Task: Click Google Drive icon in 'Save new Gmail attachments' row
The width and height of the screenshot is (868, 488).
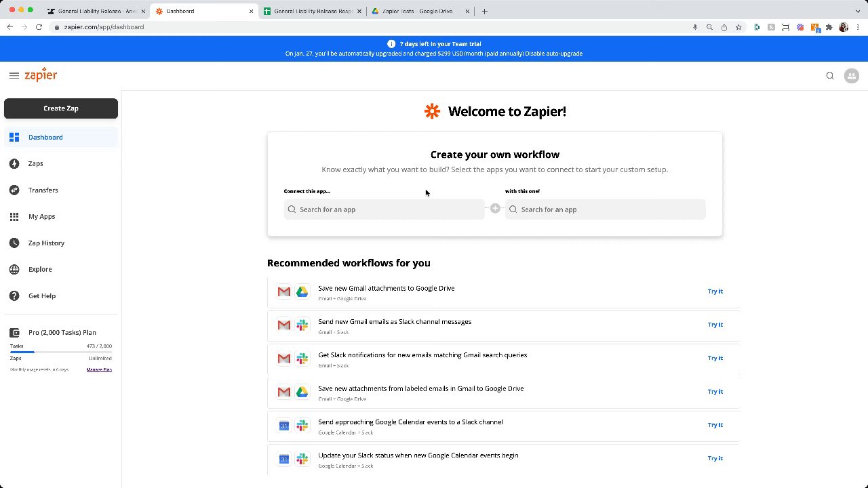Action: [302, 291]
